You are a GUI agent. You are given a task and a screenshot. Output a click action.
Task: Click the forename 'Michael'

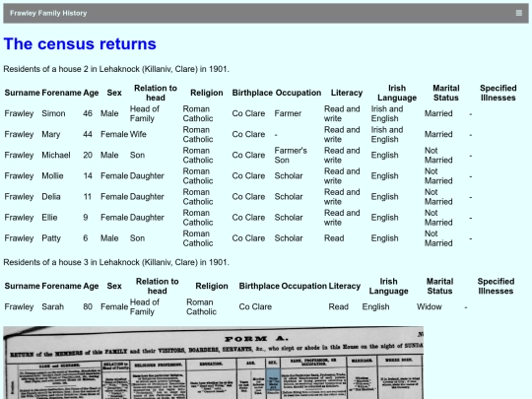click(56, 155)
